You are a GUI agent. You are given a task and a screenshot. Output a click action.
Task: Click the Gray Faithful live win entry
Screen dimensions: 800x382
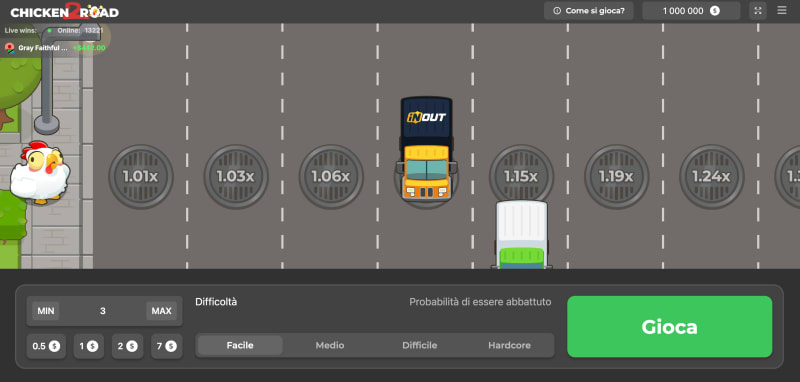click(x=55, y=48)
